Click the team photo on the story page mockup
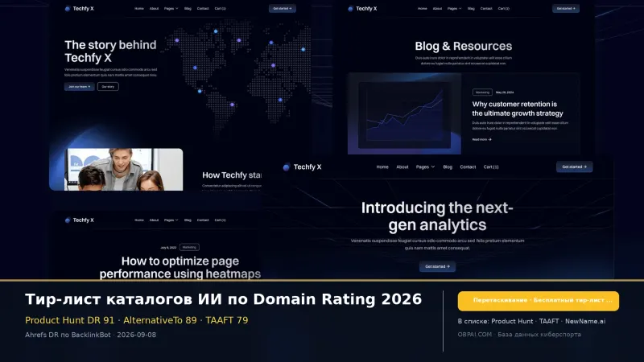644x362 pixels. coord(124,170)
